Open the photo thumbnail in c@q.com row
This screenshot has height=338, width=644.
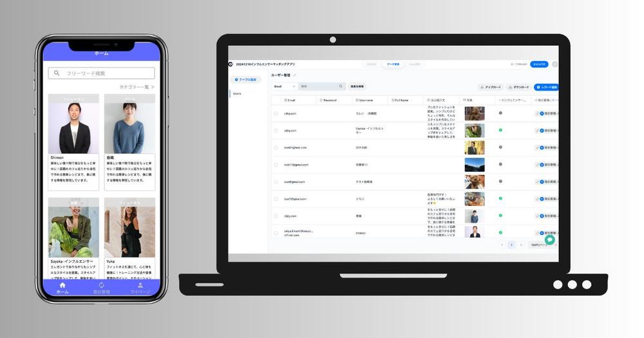click(x=475, y=113)
